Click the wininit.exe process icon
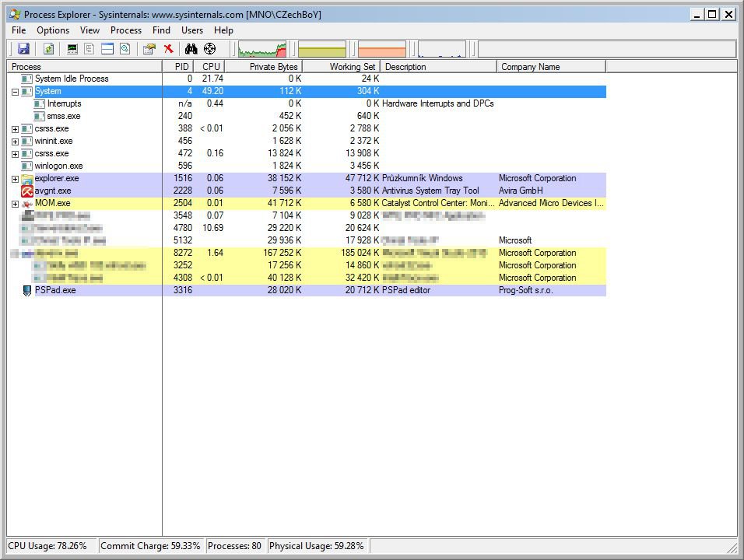 [27, 142]
